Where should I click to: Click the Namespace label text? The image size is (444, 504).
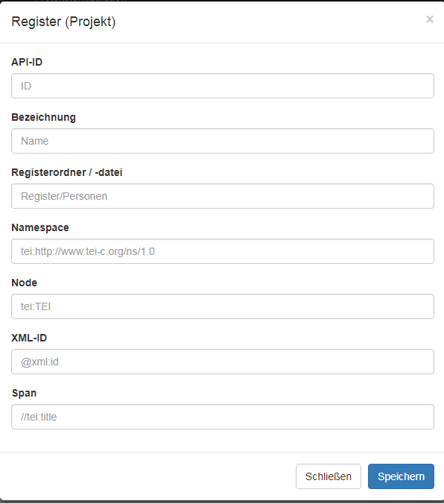40,227
